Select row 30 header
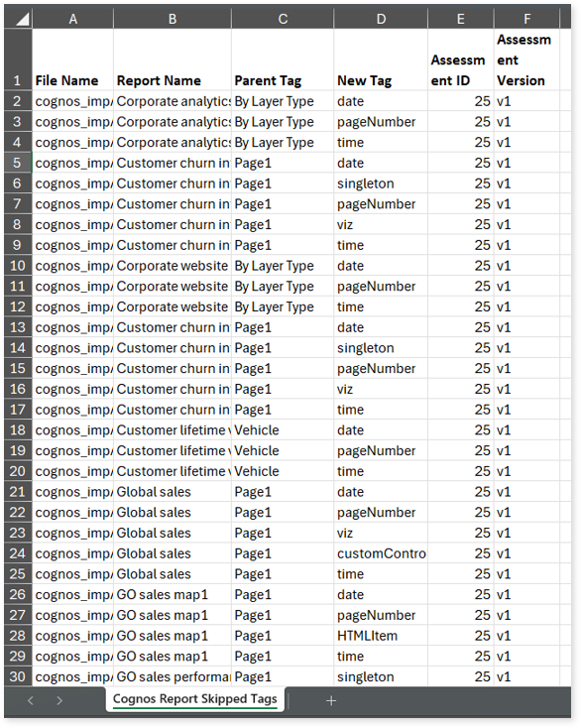The height and width of the screenshot is (728, 581). (18, 676)
